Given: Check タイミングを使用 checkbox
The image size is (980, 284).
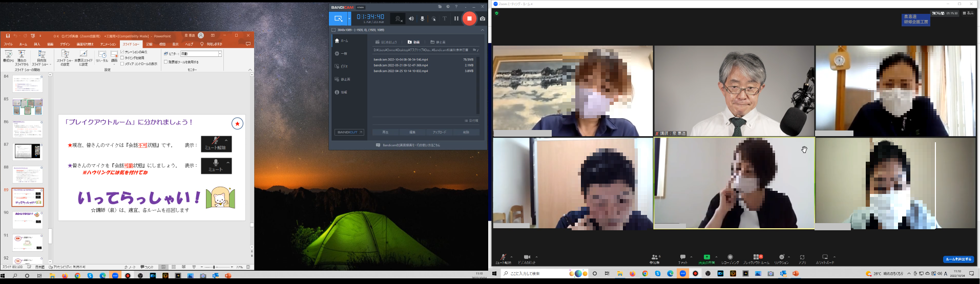Looking at the screenshot, I should click(x=122, y=58).
